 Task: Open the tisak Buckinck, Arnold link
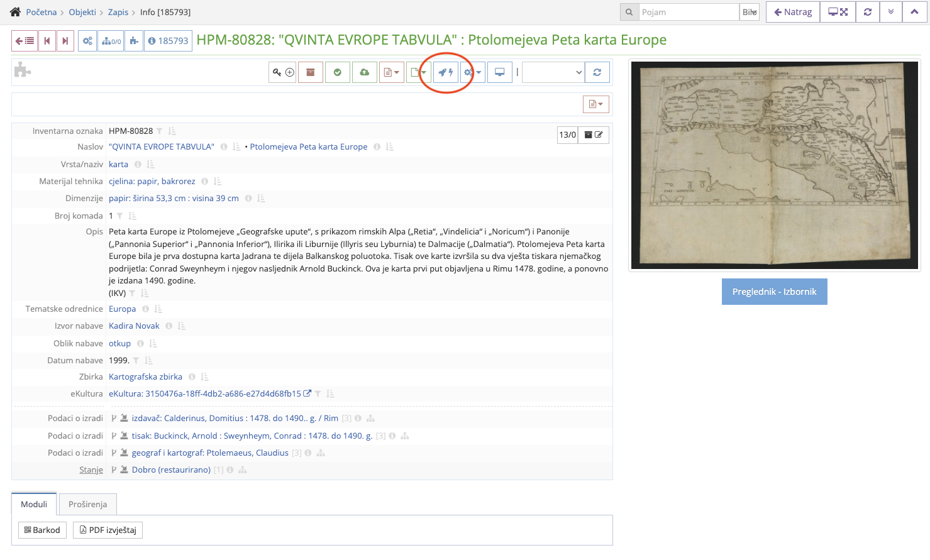pos(252,436)
